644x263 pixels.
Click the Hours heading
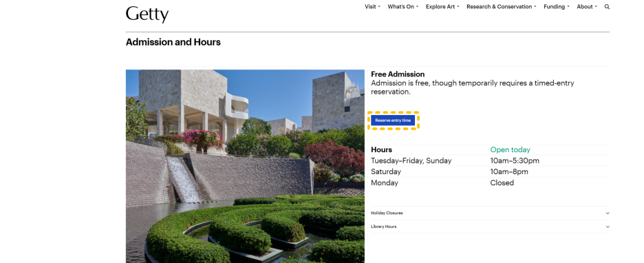(381, 149)
